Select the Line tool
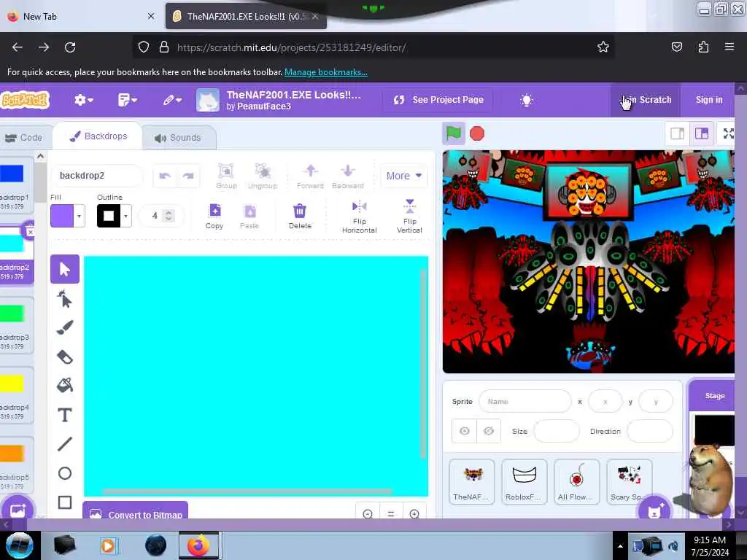747x560 pixels. pos(65,444)
